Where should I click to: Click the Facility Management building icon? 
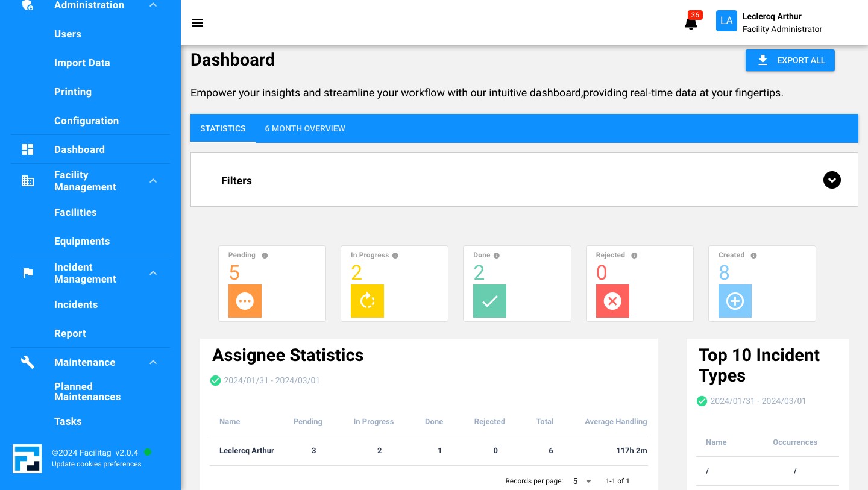(28, 181)
